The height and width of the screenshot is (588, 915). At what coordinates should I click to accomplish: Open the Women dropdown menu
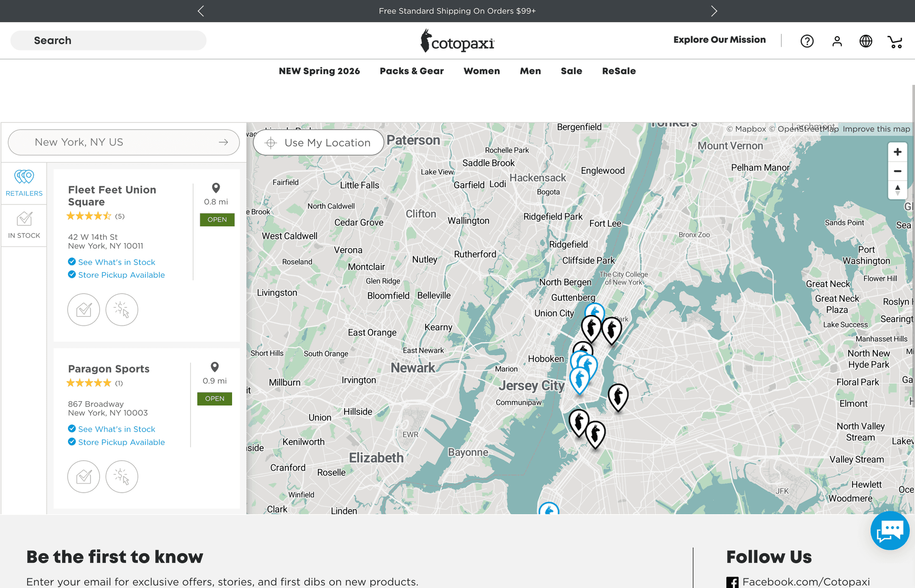(482, 71)
